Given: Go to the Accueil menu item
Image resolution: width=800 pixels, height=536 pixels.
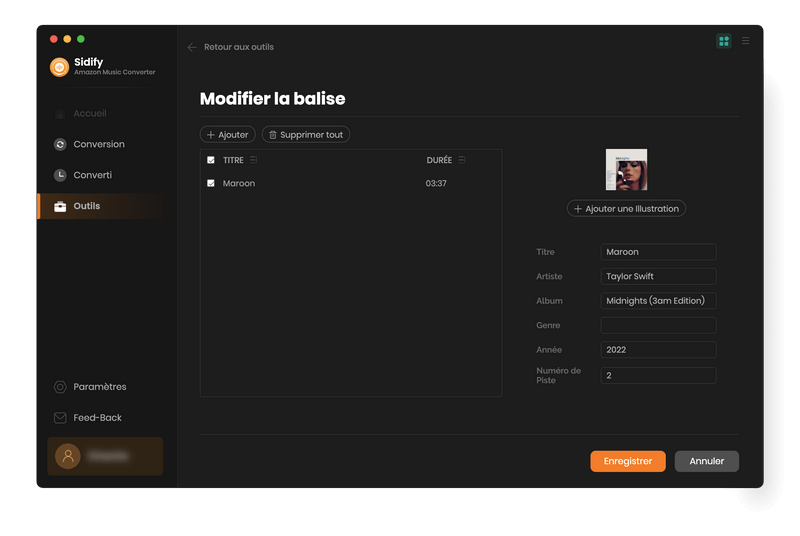Looking at the screenshot, I should pyautogui.click(x=89, y=114).
